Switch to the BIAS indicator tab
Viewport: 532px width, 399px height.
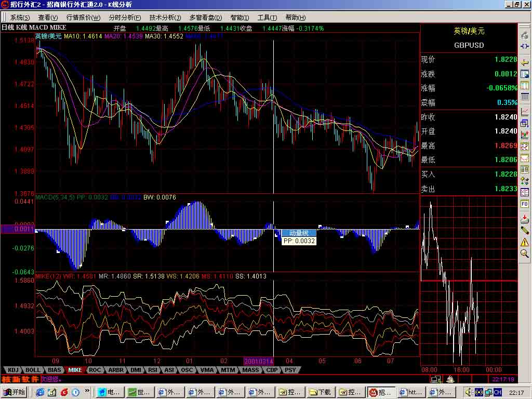(x=54, y=370)
